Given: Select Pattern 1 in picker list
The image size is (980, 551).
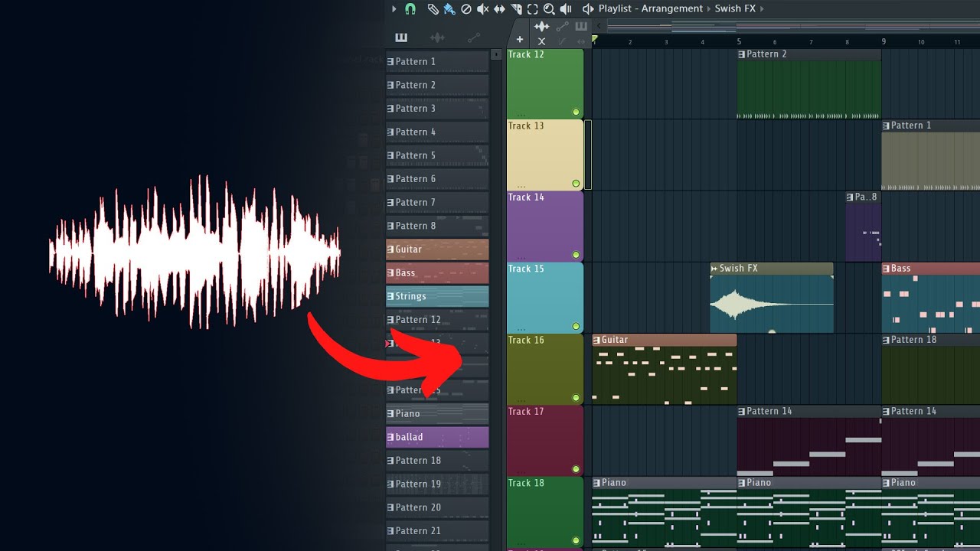Looking at the screenshot, I should tap(437, 61).
